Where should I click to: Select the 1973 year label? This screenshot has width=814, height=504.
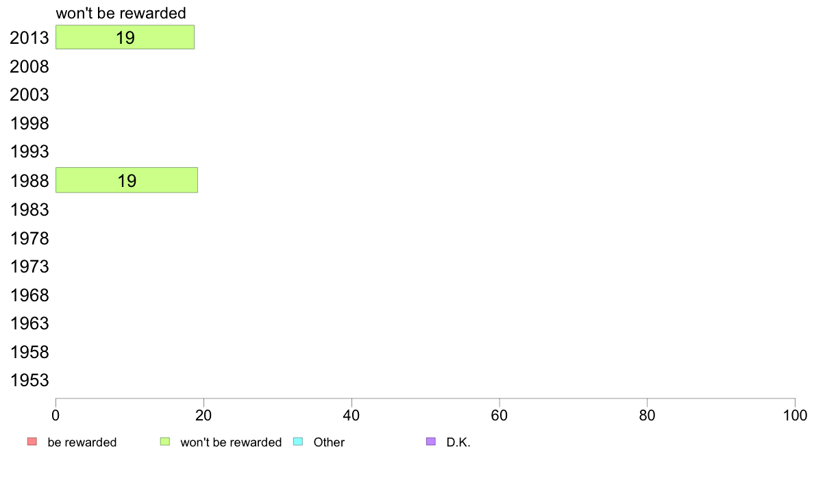point(29,266)
